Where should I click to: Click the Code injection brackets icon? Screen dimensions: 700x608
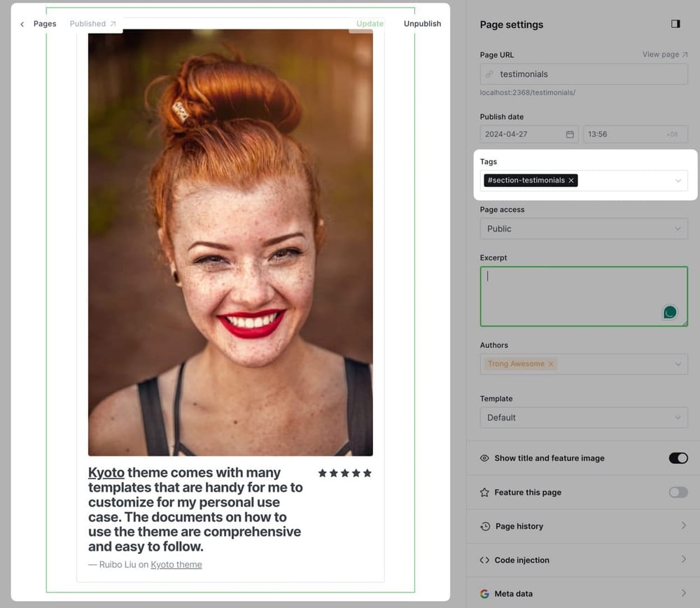click(484, 560)
